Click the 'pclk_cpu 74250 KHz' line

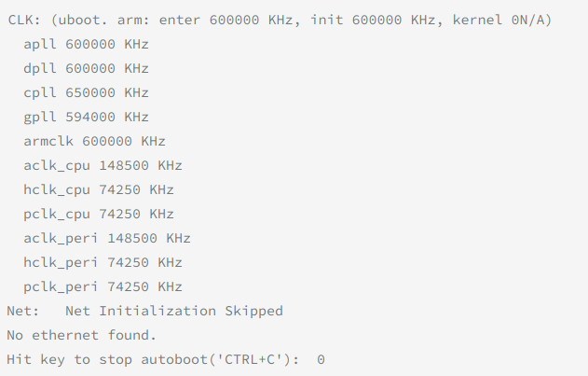[99, 214]
